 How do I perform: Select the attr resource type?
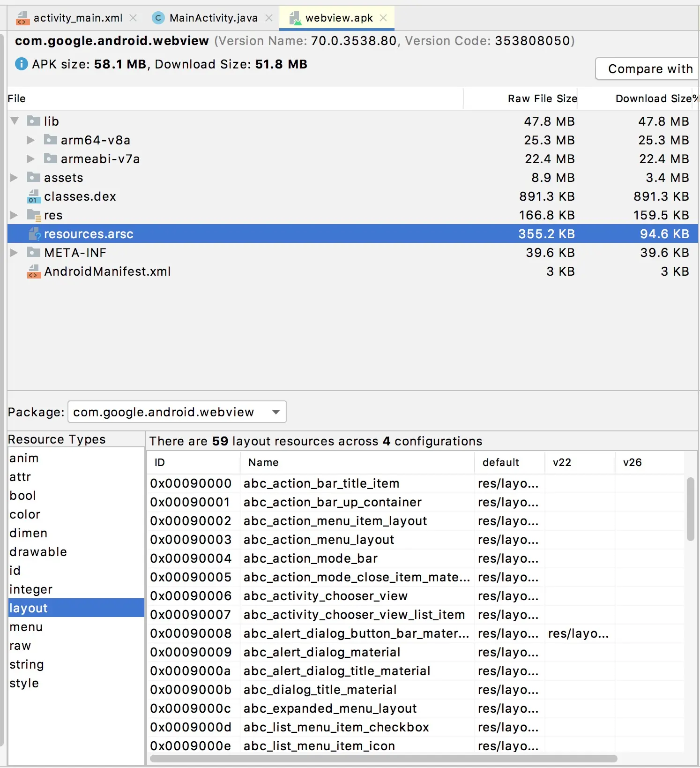(76, 477)
